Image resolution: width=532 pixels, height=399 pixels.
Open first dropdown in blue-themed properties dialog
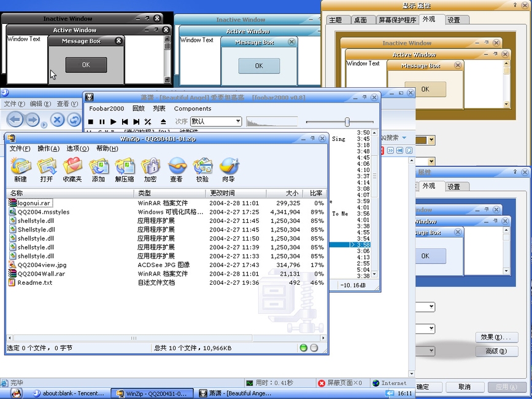431,307
